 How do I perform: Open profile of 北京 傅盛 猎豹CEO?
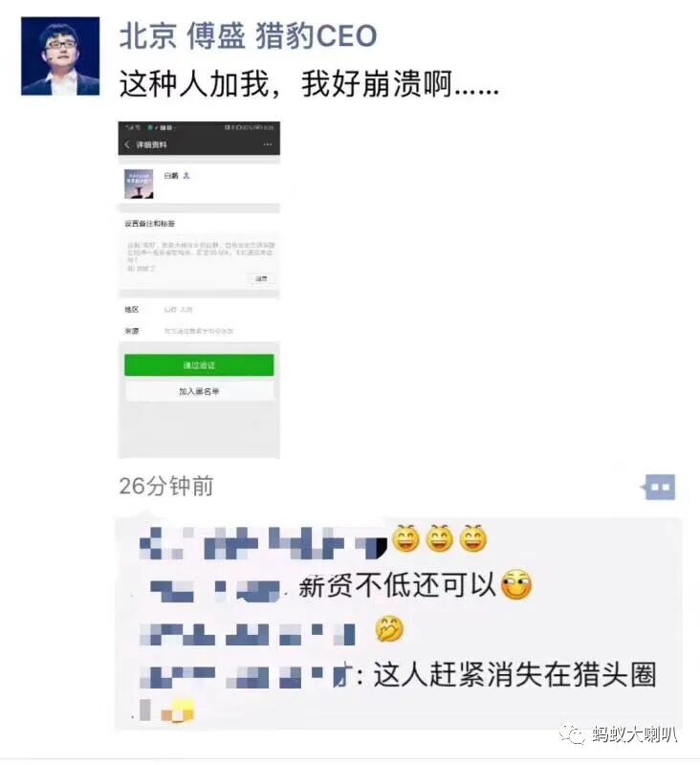tap(249, 35)
